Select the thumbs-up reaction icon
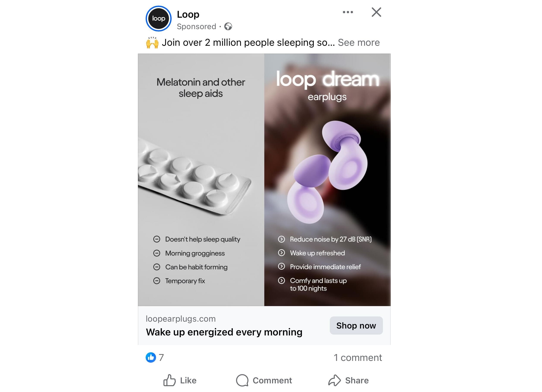Viewport: 542px width, 392px height. pos(151,357)
